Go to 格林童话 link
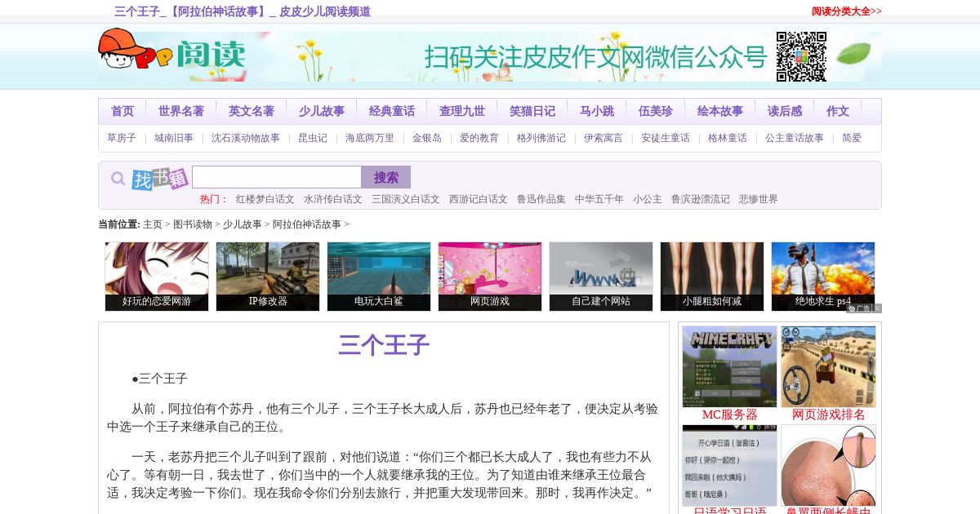The height and width of the screenshot is (514, 980). click(x=728, y=138)
